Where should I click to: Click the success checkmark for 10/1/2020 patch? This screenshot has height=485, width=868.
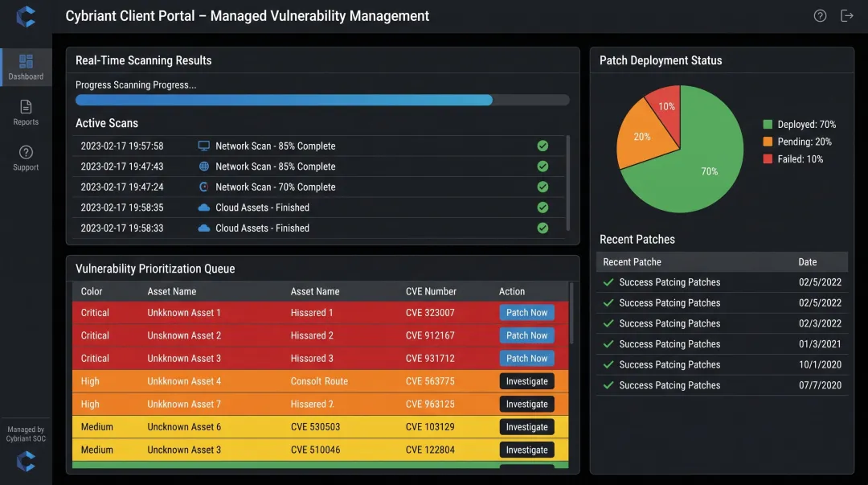tap(608, 364)
